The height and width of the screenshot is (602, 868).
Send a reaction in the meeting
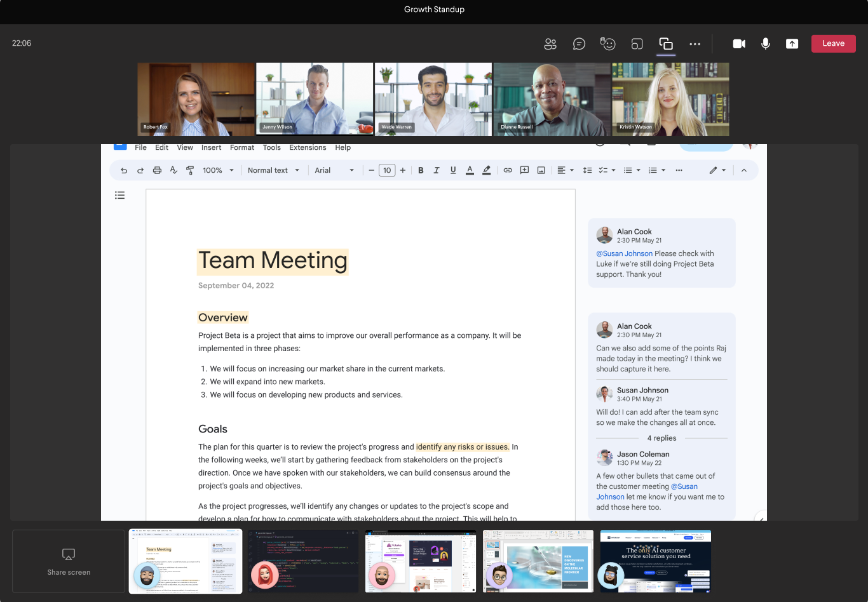(x=607, y=43)
